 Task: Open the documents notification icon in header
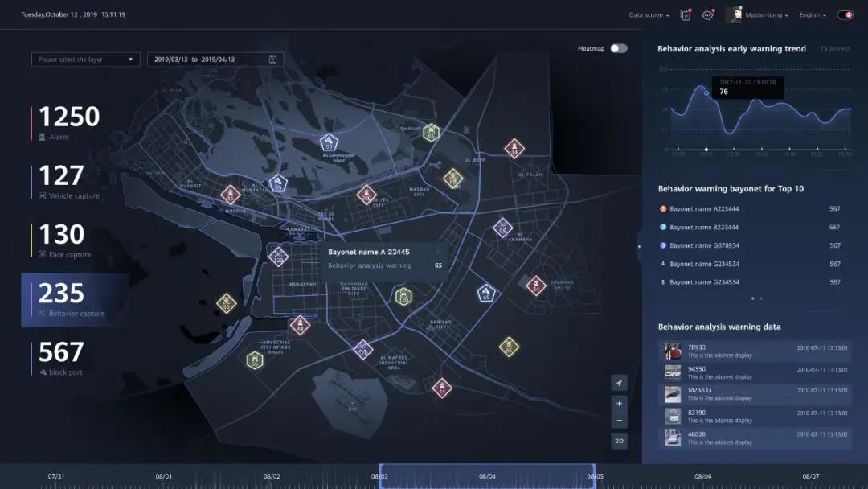685,14
